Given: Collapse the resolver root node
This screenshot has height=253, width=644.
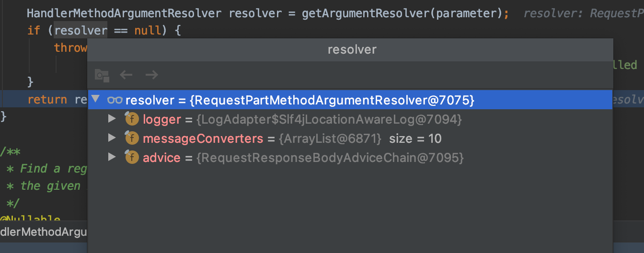Looking at the screenshot, I should point(96,99).
